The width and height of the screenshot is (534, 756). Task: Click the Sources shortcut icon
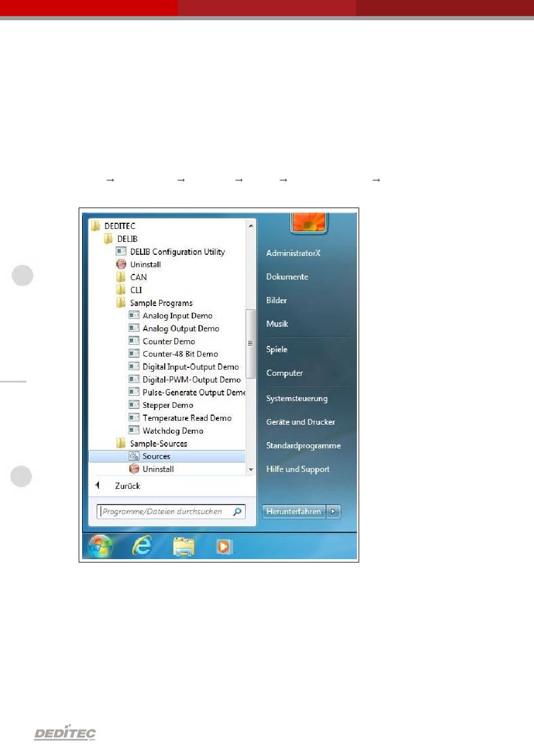134,456
